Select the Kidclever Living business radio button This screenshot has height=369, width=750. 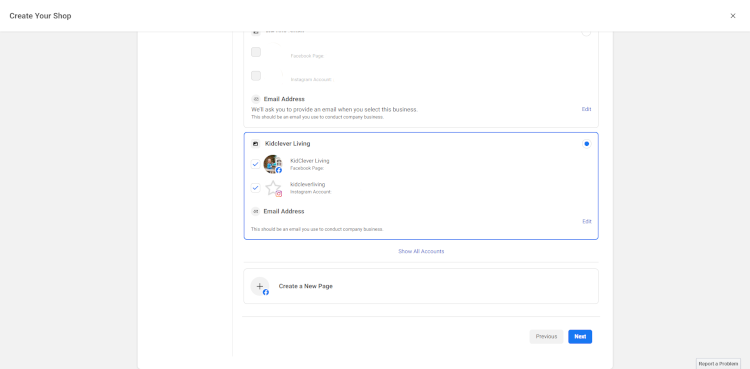coord(586,144)
